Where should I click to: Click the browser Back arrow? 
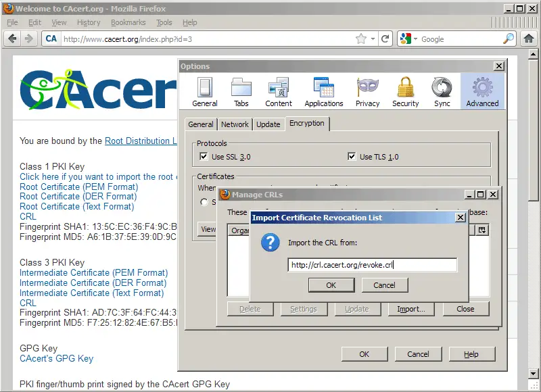pos(12,39)
